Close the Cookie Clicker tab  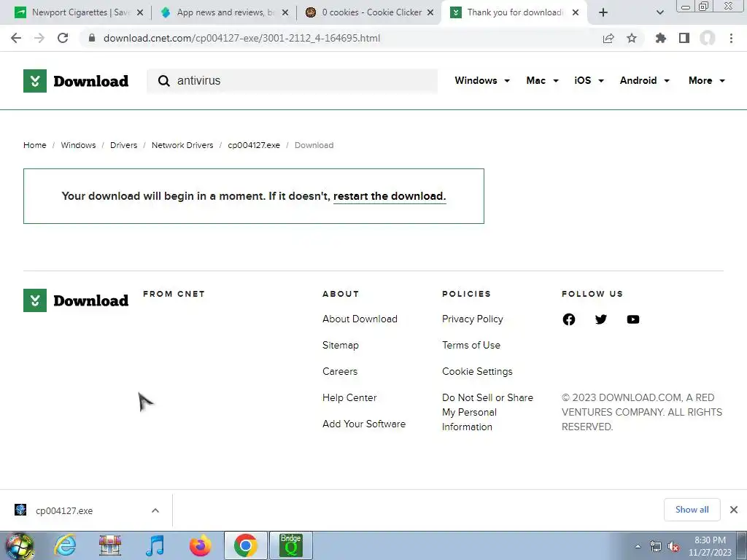[x=430, y=12]
